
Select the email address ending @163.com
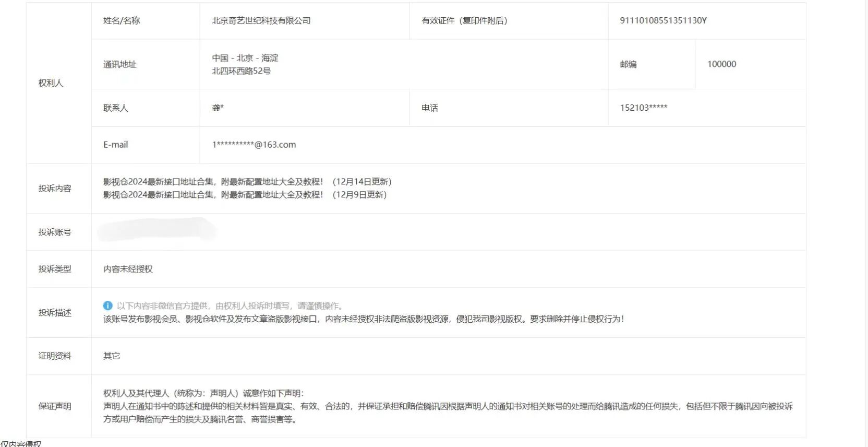254,145
